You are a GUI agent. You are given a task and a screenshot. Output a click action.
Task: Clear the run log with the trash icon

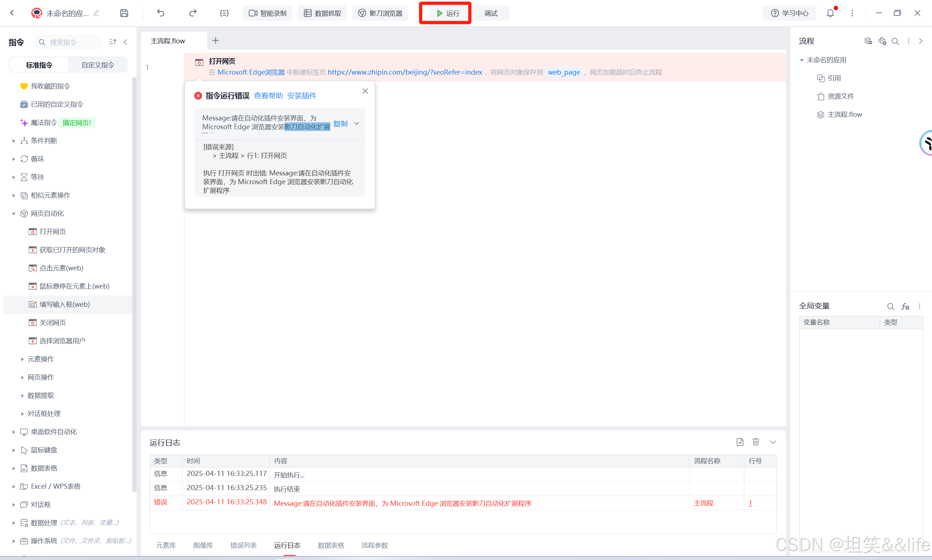click(x=756, y=442)
